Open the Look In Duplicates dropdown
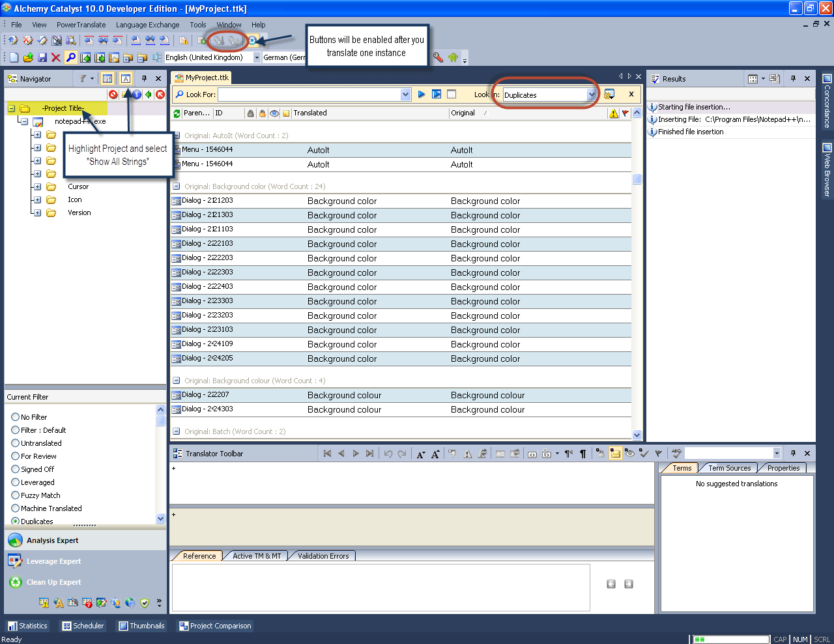The width and height of the screenshot is (834, 644). [x=592, y=95]
